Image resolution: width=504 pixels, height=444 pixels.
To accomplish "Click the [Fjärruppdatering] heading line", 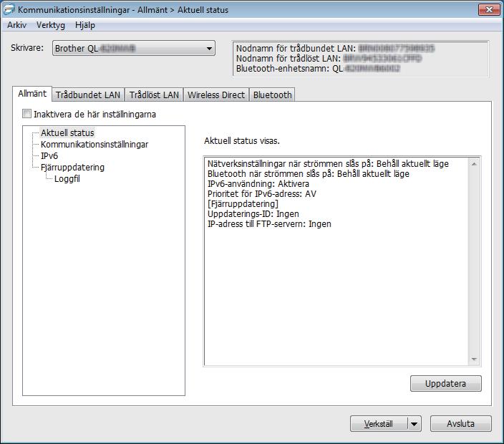I will tap(243, 204).
